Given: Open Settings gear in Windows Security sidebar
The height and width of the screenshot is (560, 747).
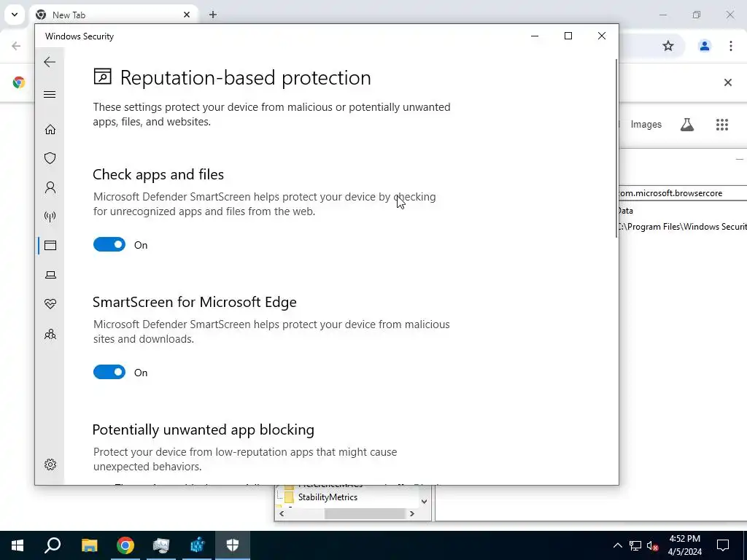Looking at the screenshot, I should (50, 464).
